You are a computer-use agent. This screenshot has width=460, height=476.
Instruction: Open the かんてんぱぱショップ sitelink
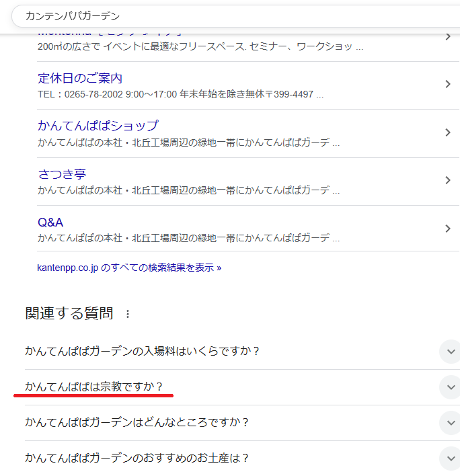(98, 126)
